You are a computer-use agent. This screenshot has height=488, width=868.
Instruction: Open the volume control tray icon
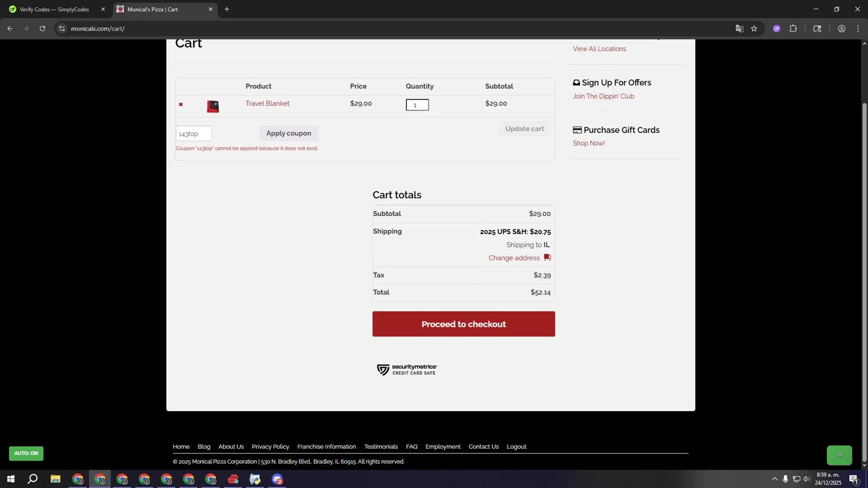(x=807, y=479)
